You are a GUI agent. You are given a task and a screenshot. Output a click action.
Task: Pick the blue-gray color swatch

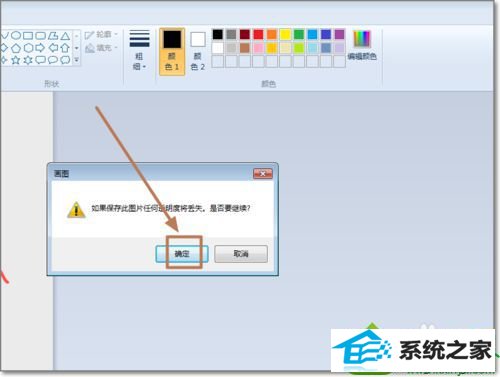pyautogui.click(x=326, y=48)
